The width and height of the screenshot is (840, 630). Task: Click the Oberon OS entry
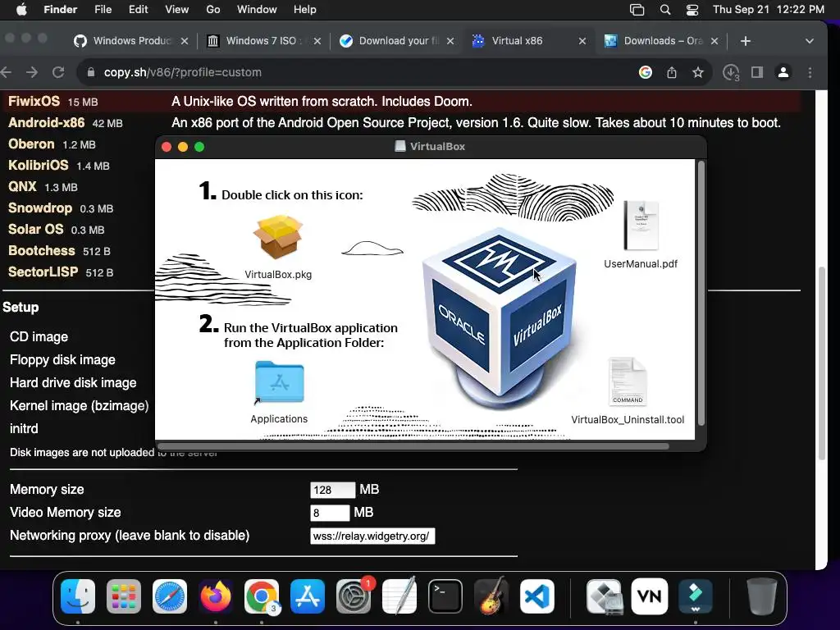31,144
